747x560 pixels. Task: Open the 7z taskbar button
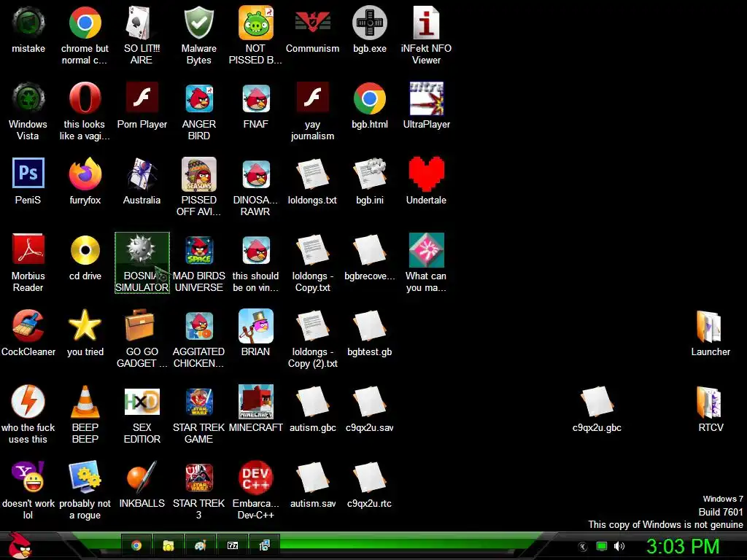[233, 545]
